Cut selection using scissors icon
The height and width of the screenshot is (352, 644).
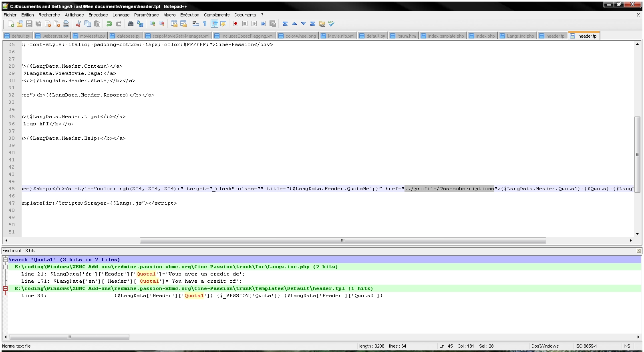click(78, 24)
